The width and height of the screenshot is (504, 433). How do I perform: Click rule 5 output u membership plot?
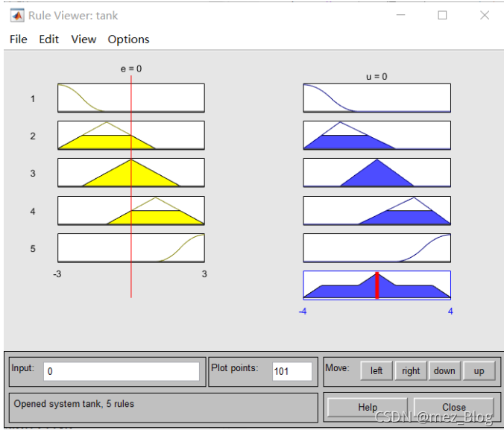(377, 247)
